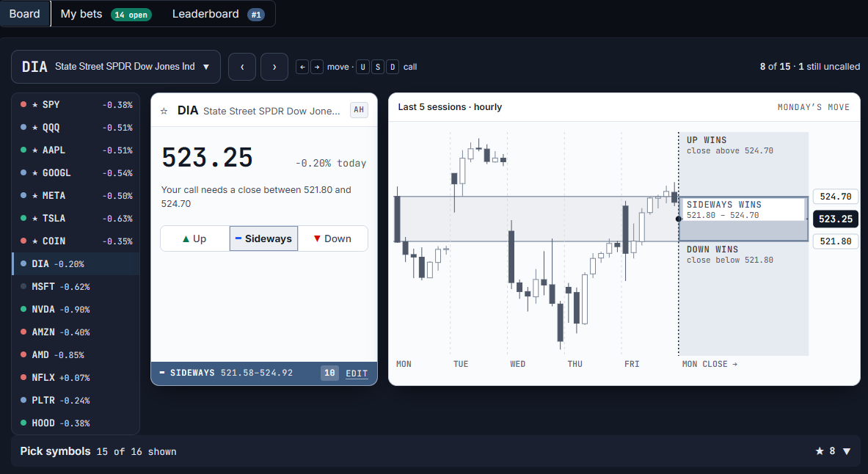Select AAPL in the symbol list
Image resolution: width=868 pixels, height=474 pixels.
pos(76,150)
